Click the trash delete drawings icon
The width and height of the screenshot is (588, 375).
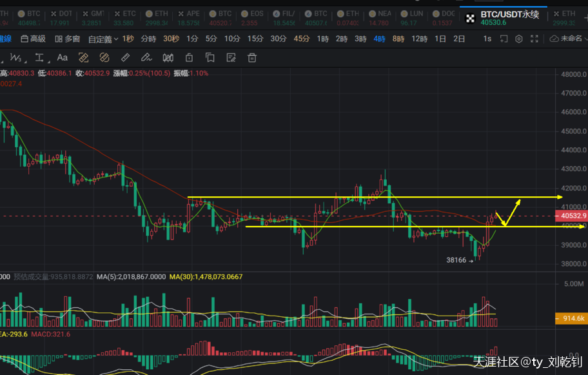(x=252, y=58)
